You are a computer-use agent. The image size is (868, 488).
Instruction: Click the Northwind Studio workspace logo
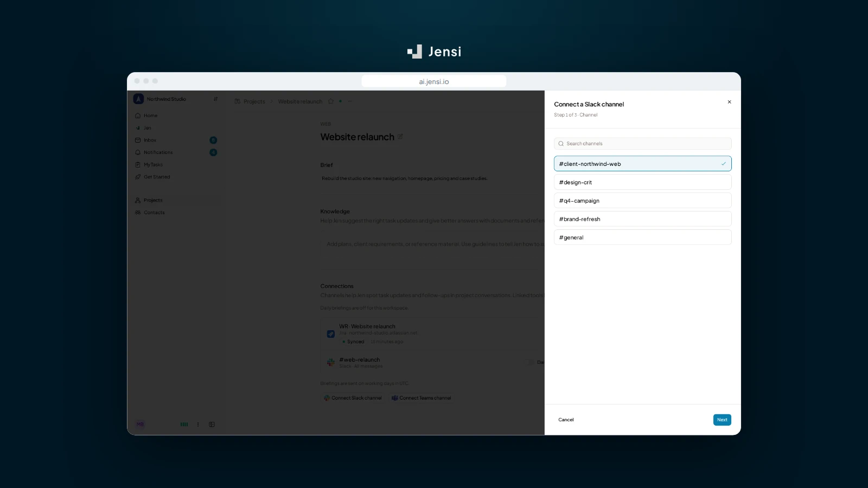click(x=139, y=99)
